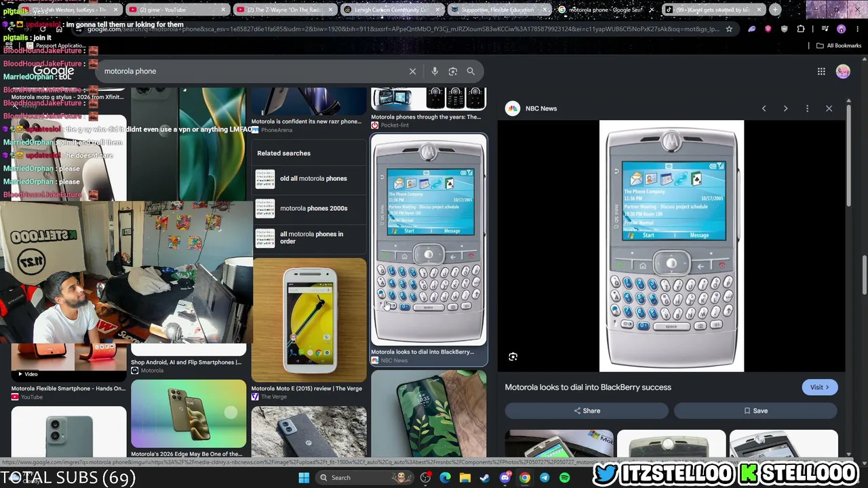
Task: Switch to the Lehigh Carbon Community College tab
Action: [x=393, y=9]
